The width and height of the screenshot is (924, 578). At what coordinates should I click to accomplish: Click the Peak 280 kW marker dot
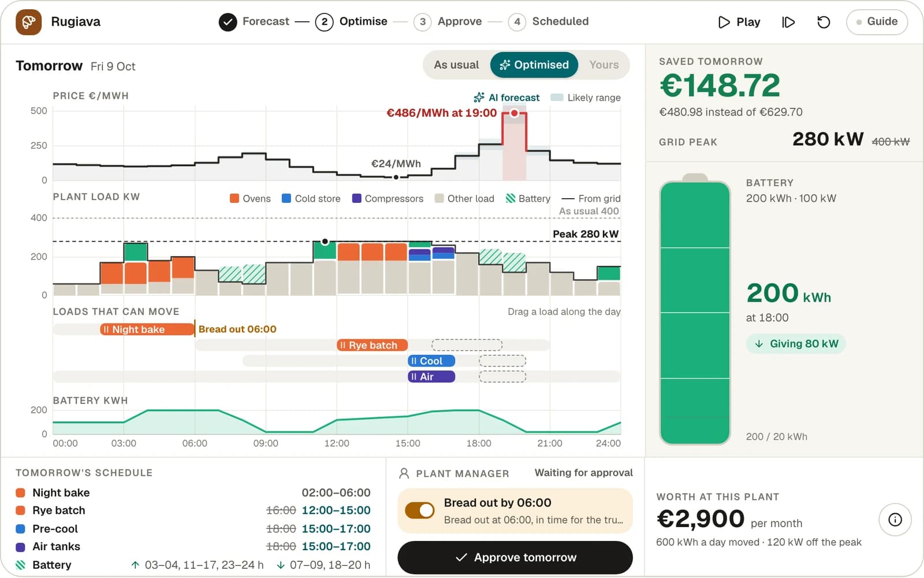[325, 242]
